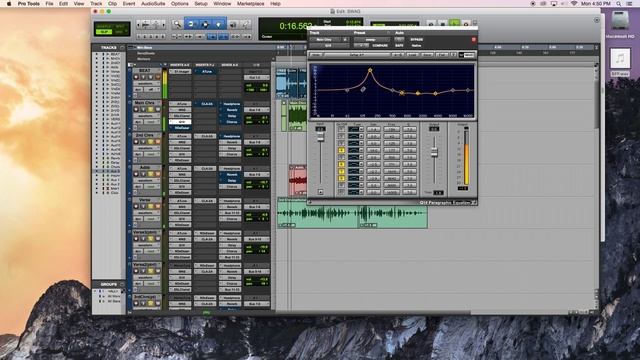This screenshot has height=360, width=640.
Task: Open the plug-in preset dropdown
Action: 372,40
